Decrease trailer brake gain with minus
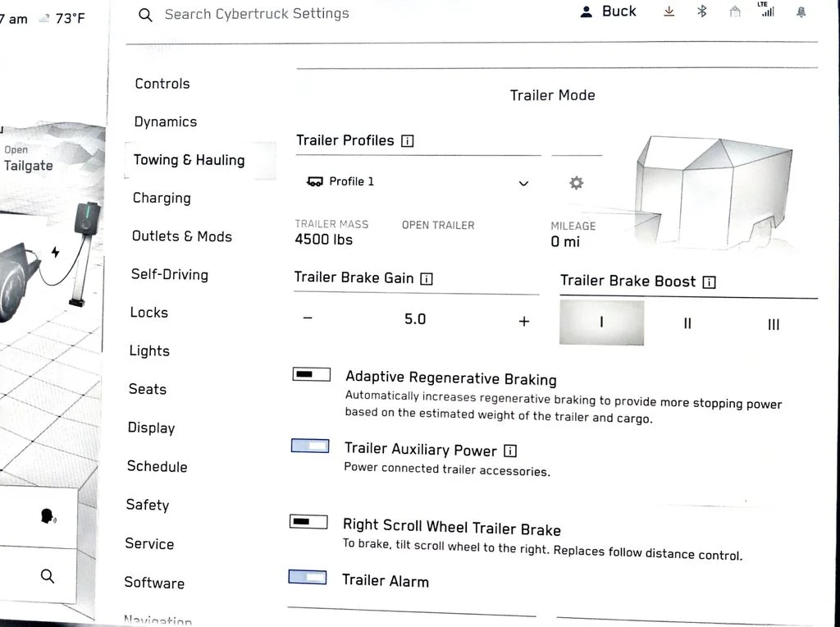This screenshot has width=840, height=627. 308,318
